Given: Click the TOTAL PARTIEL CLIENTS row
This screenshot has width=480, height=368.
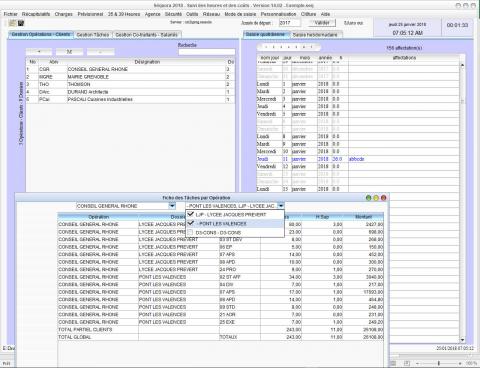Looking at the screenshot, I should [221, 330].
